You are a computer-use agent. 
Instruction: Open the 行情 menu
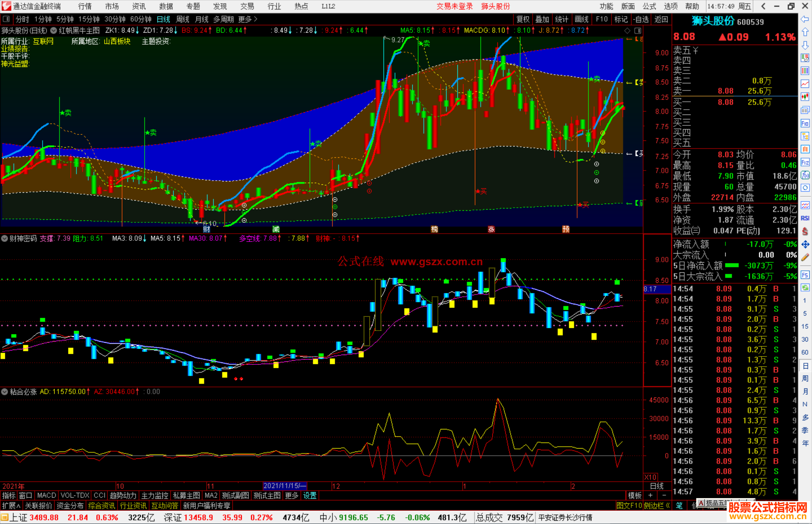coord(85,6)
